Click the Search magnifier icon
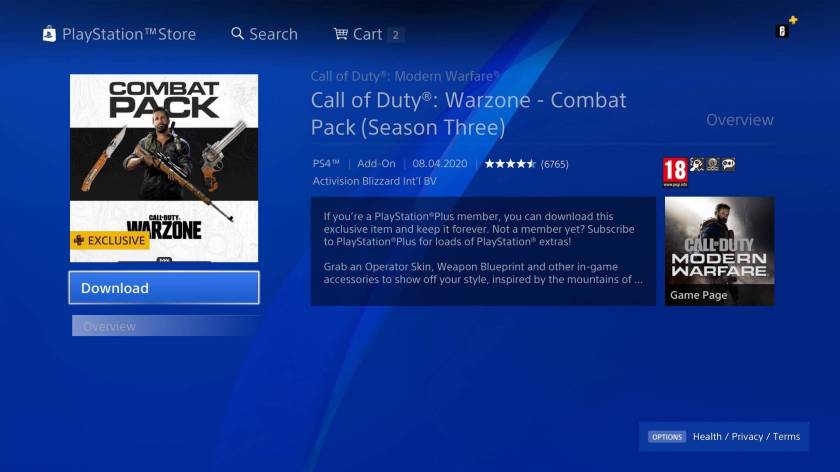 237,34
